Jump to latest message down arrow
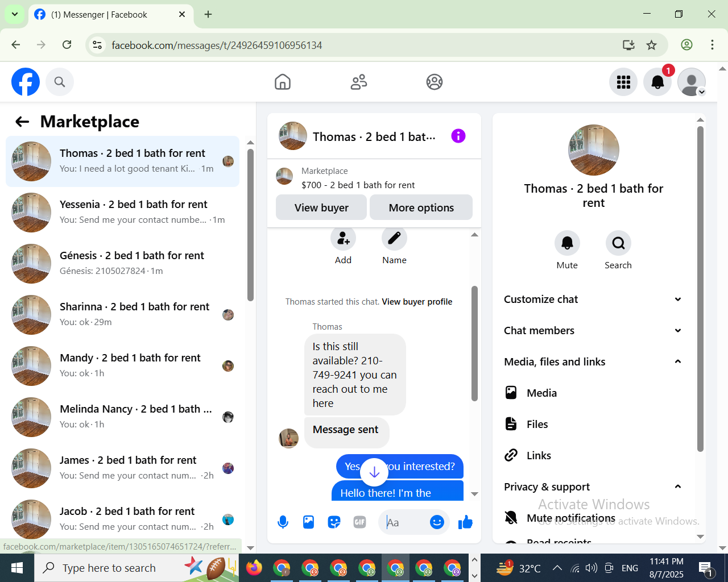 [374, 471]
